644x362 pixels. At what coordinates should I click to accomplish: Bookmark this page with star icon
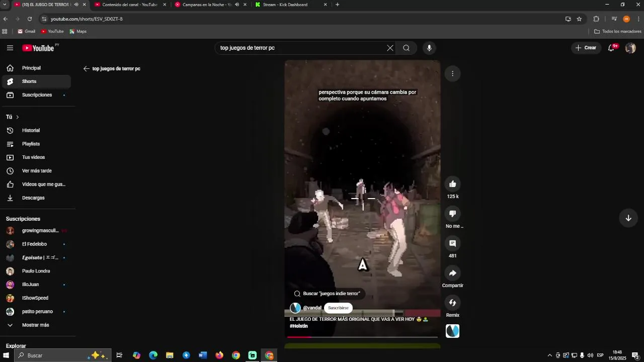click(x=579, y=19)
